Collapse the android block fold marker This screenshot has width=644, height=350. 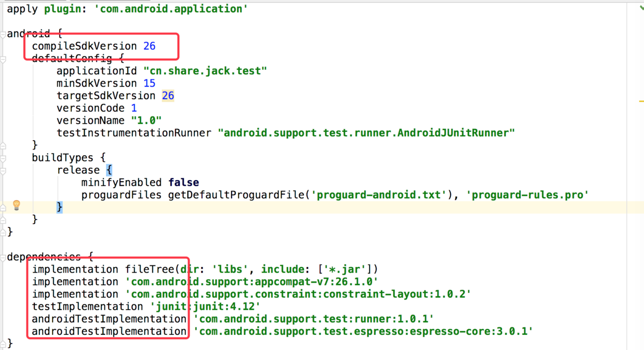coord(3,34)
